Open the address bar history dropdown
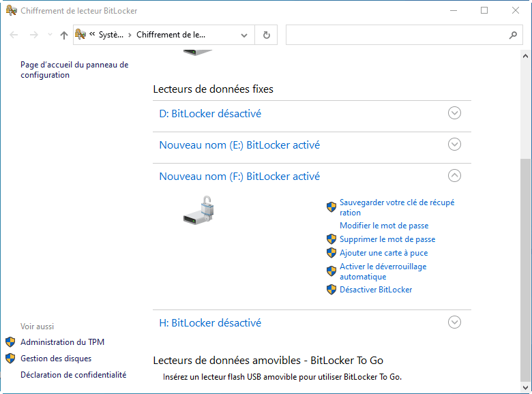This screenshot has height=394, width=532. [244, 35]
